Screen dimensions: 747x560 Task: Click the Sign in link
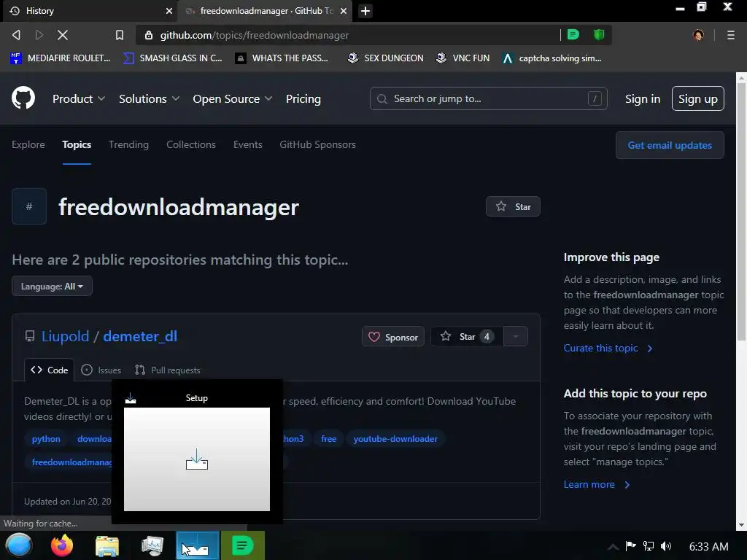[x=642, y=98]
